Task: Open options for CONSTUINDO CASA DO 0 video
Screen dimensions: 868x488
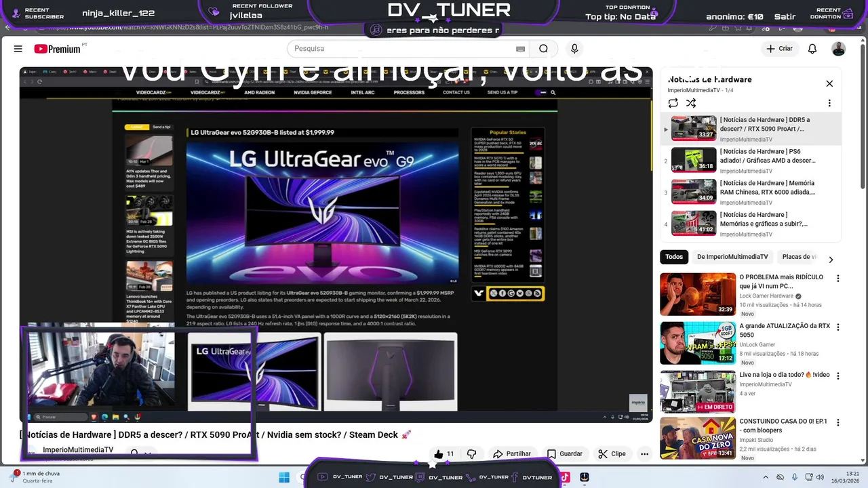Action: coord(838,422)
